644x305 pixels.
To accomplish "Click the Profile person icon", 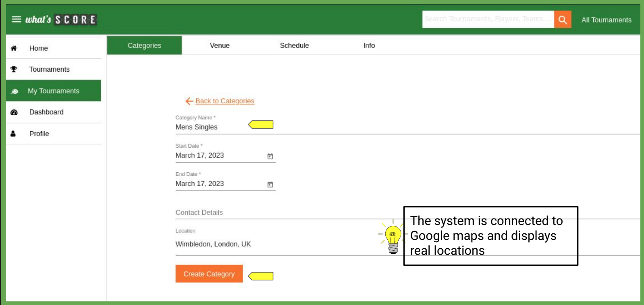I will 13,134.
